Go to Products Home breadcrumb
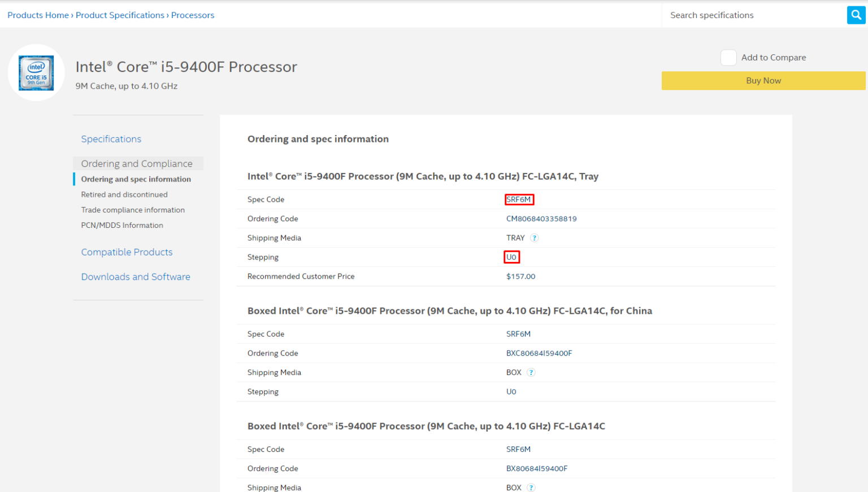This screenshot has width=868, height=492. [x=38, y=15]
